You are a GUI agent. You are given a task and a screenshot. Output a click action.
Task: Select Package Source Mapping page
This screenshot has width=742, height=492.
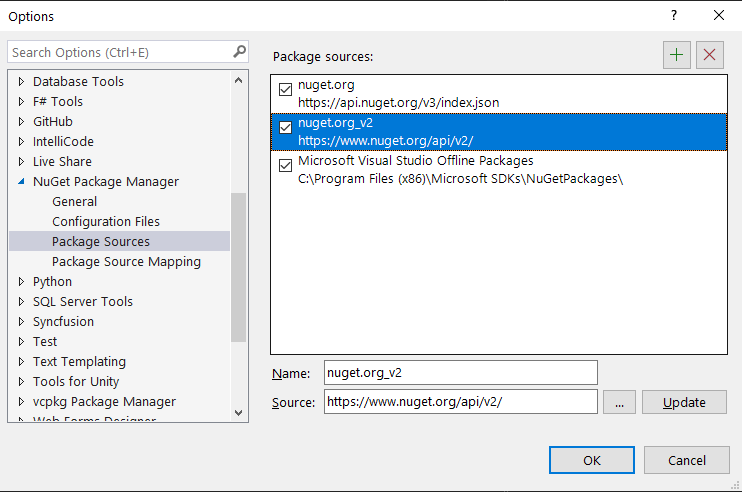tap(126, 261)
